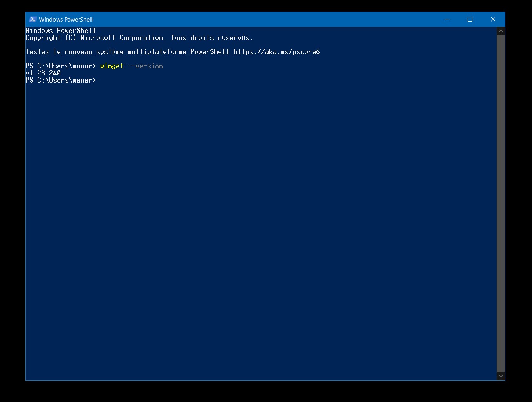Click the --version argument text
The width and height of the screenshot is (532, 402).
point(145,66)
